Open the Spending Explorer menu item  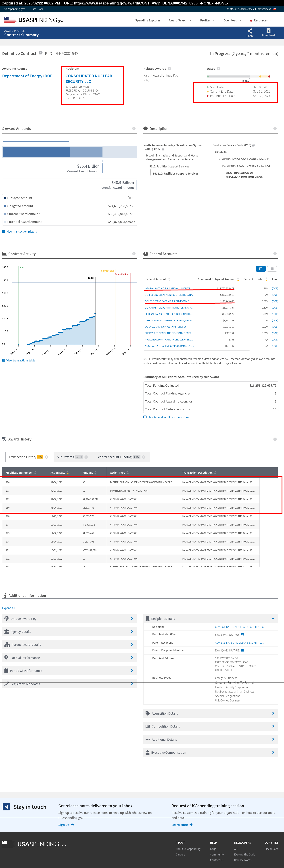(148, 21)
